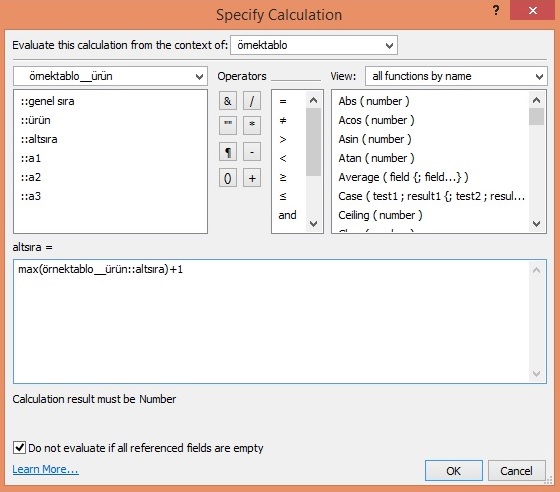Screen dimensions: 560x492
Task: Insert the quotation marks operator
Action: click(228, 125)
